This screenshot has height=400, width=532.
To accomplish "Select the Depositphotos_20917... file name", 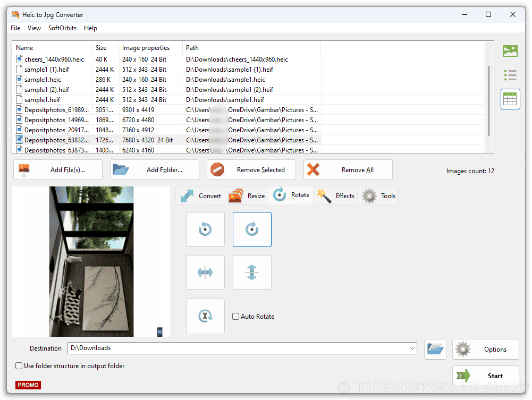I will point(57,130).
